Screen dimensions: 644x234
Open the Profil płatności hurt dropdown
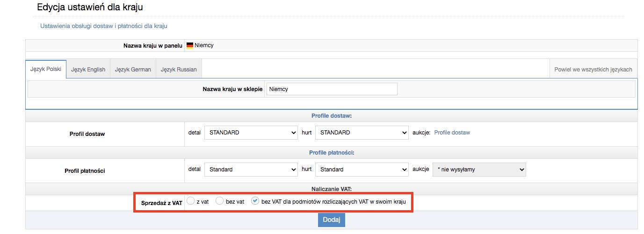point(362,170)
